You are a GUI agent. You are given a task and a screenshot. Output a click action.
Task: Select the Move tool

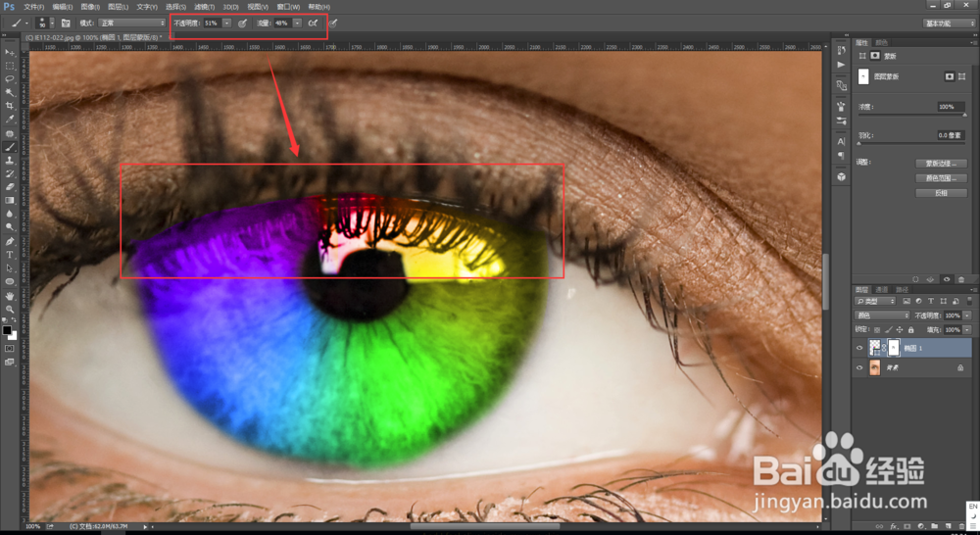click(x=10, y=53)
